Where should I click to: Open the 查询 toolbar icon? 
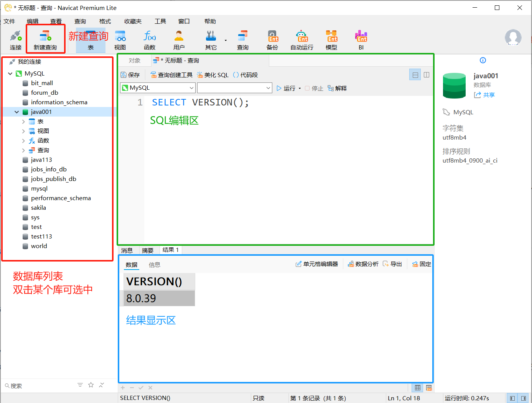coord(242,40)
